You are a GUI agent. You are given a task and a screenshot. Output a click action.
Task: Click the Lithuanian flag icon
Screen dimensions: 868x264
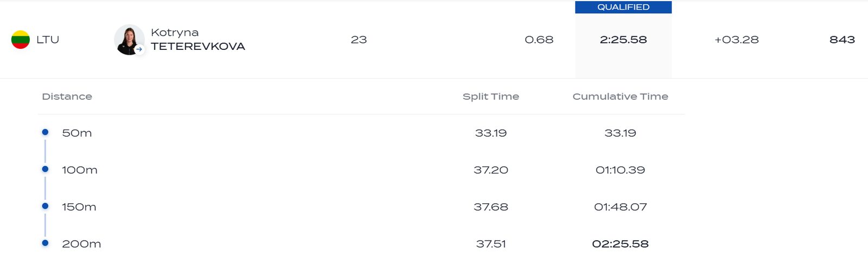pyautogui.click(x=21, y=40)
